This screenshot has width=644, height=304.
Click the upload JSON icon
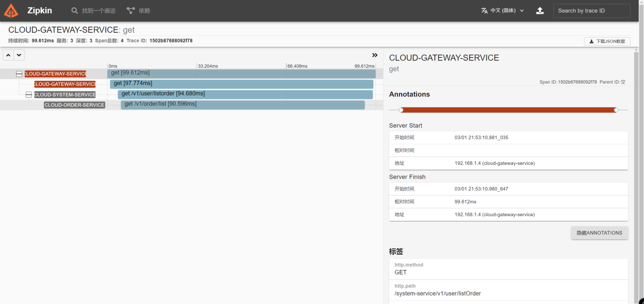540,11
